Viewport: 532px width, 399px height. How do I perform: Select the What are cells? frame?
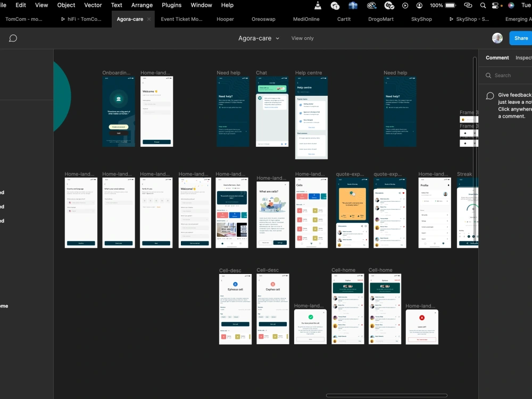click(273, 215)
